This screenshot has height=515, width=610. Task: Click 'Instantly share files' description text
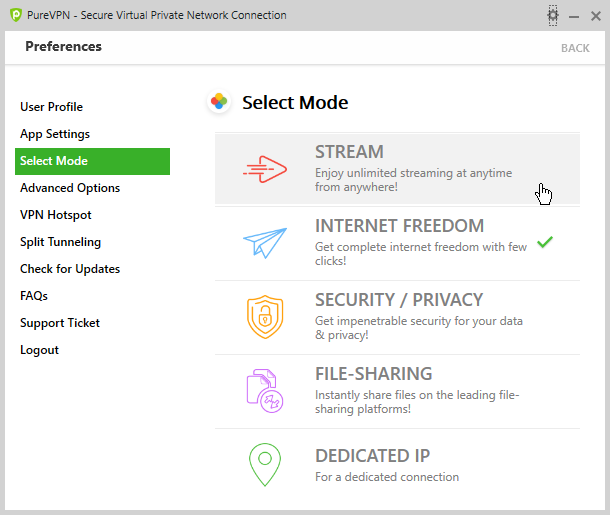click(x=417, y=402)
